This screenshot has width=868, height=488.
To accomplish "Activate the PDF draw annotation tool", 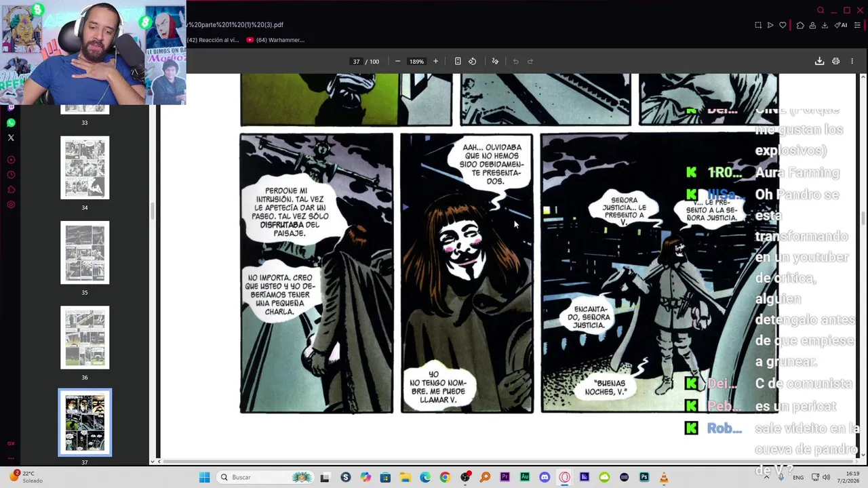I will 495,61.
